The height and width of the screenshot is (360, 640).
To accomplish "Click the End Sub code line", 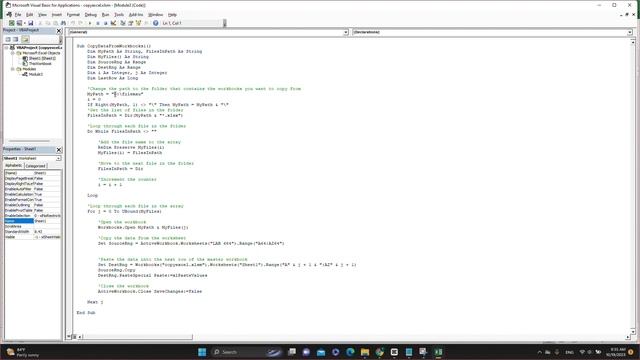I will (86, 313).
